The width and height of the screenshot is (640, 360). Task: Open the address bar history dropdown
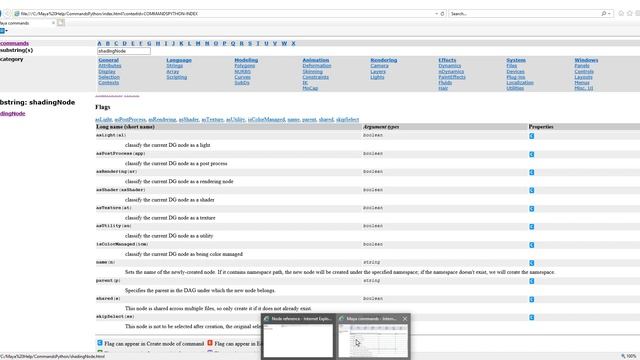pos(436,13)
